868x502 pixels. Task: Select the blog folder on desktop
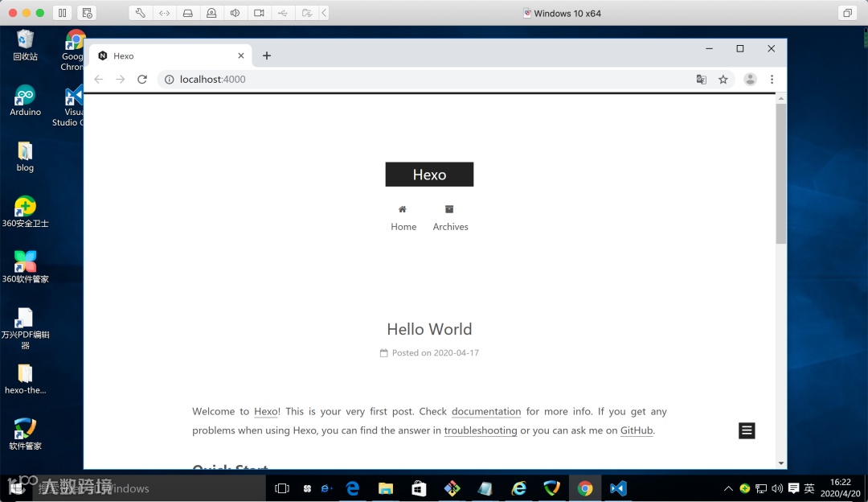tap(25, 157)
